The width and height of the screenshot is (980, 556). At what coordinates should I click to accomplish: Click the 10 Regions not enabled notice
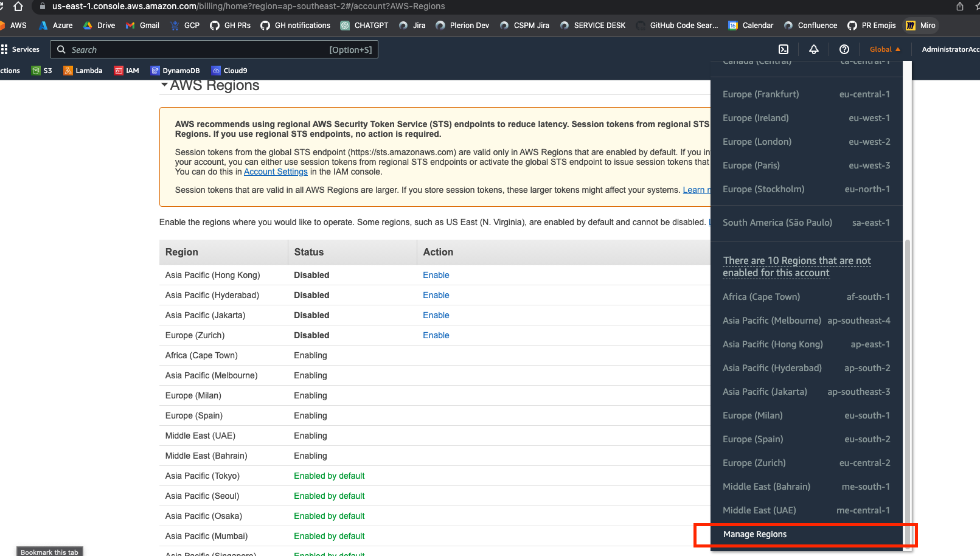tap(797, 266)
